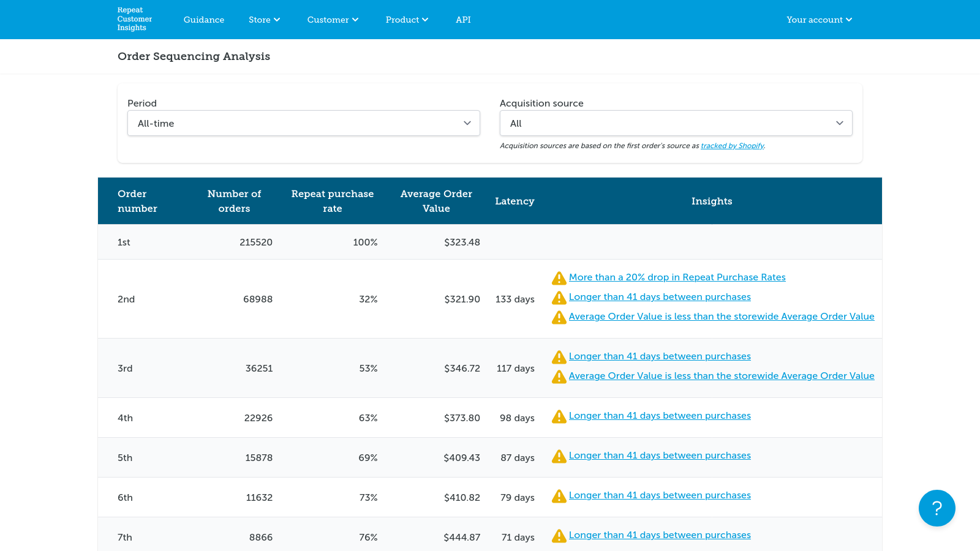The image size is (980, 551).
Task: Click warning icon beside 20% drop insight
Action: [x=559, y=278]
